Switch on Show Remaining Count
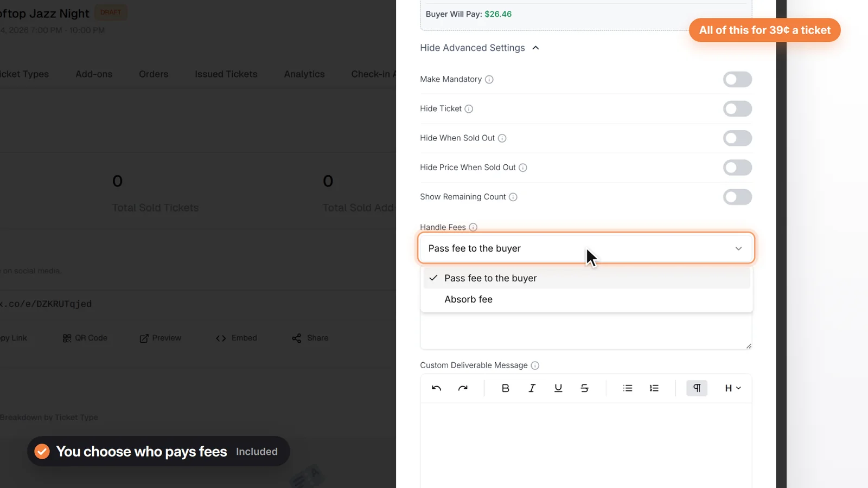This screenshot has width=868, height=488. (737, 196)
